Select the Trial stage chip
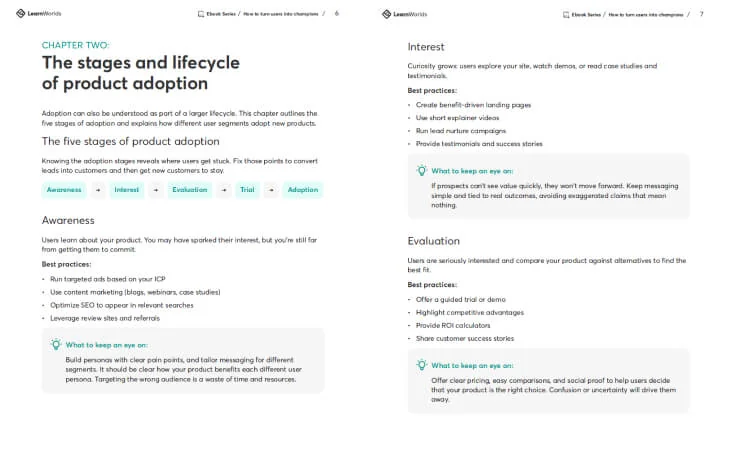The height and width of the screenshot is (474, 732). 246,190
